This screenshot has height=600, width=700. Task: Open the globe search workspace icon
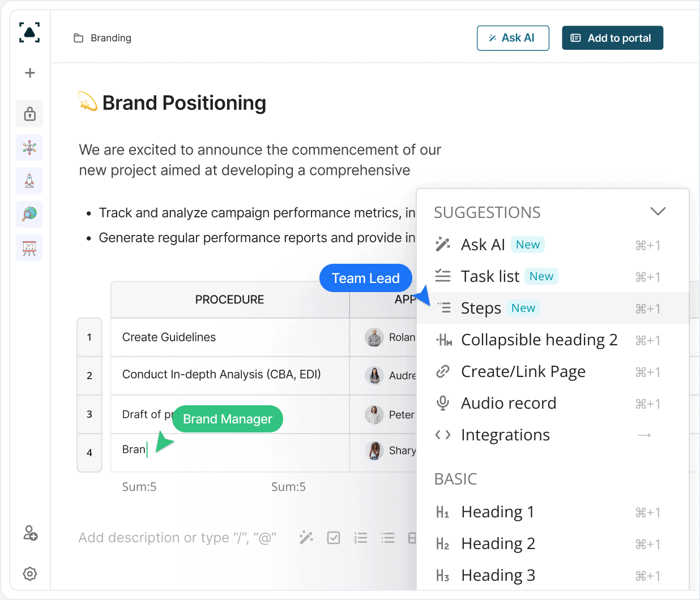click(x=29, y=214)
